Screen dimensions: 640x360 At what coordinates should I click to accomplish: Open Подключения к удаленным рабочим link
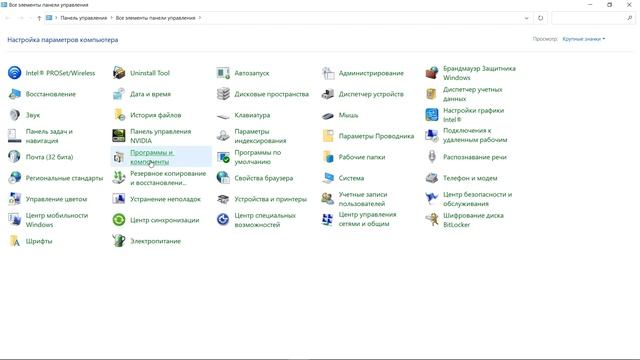pos(475,135)
